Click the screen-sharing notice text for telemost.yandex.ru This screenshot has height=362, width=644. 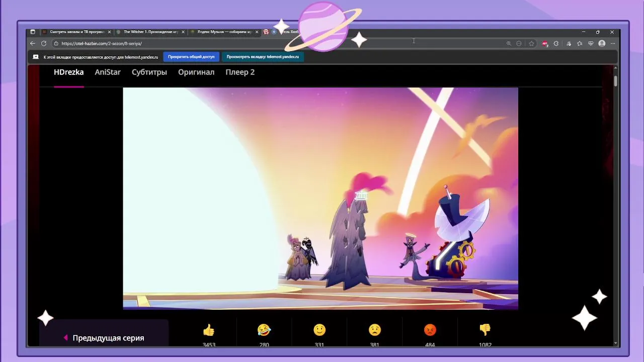[101, 57]
